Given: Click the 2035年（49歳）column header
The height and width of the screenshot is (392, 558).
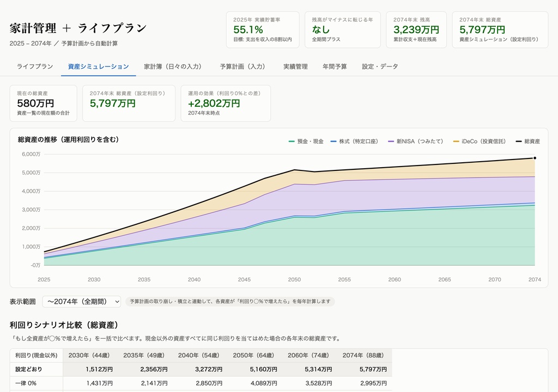Looking at the screenshot, I should (x=145, y=356).
